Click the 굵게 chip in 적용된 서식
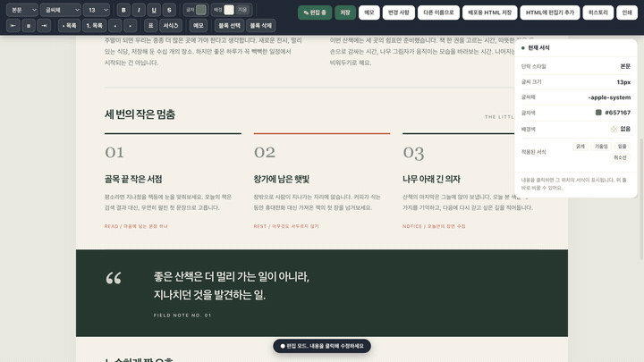Viewport: 644px width, 362px height. (x=580, y=146)
